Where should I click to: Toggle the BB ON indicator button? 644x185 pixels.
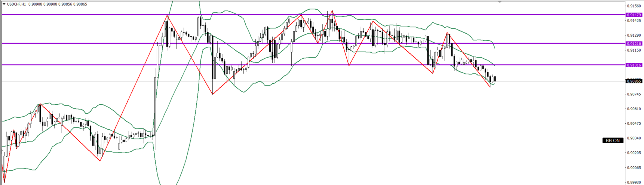613,141
